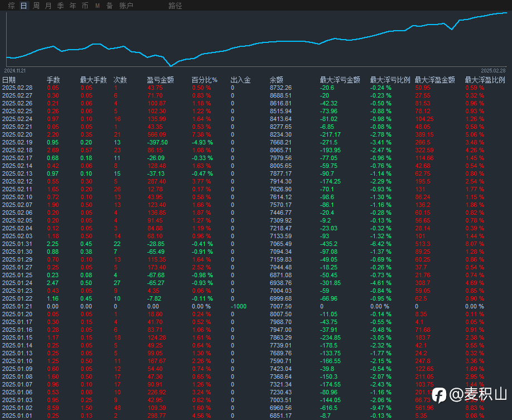This screenshot has width=512, height=420.
Task: Open the 季 quarterly tab
Action: [60, 6]
